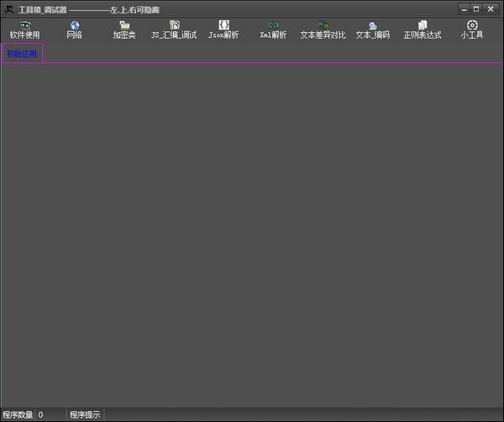
Task: Open the JS_汇编_调试 tool icon
Action: [174, 26]
